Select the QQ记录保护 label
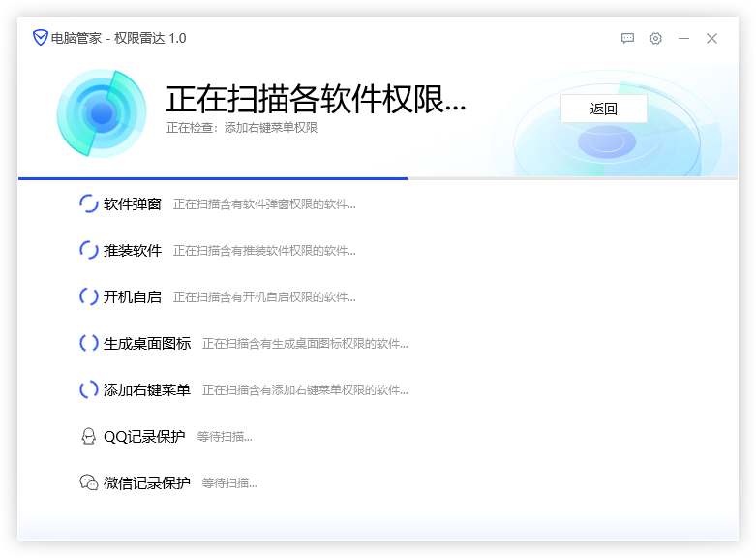This screenshot has width=756, height=558. click(144, 437)
